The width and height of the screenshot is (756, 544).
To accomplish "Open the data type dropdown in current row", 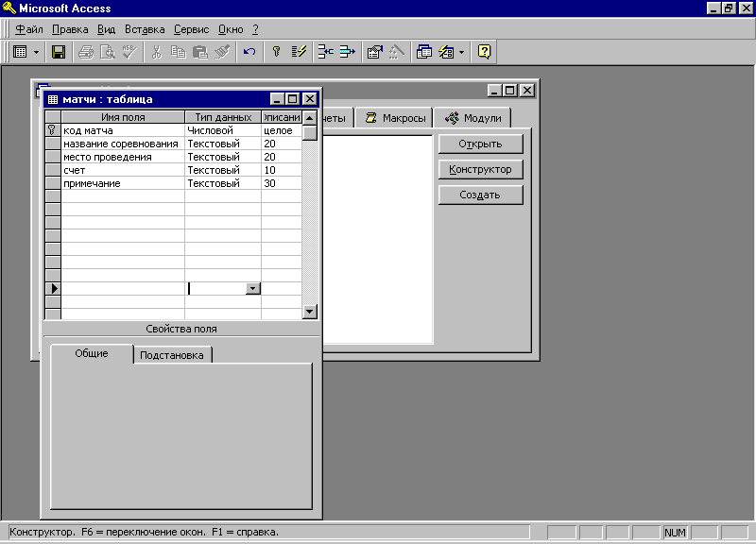I will [252, 288].
